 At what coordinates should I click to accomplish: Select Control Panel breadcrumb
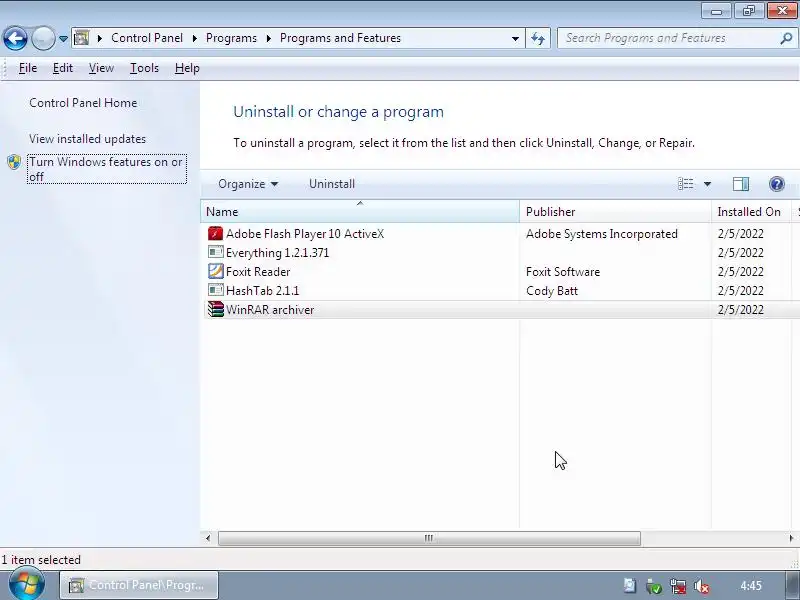click(x=147, y=38)
